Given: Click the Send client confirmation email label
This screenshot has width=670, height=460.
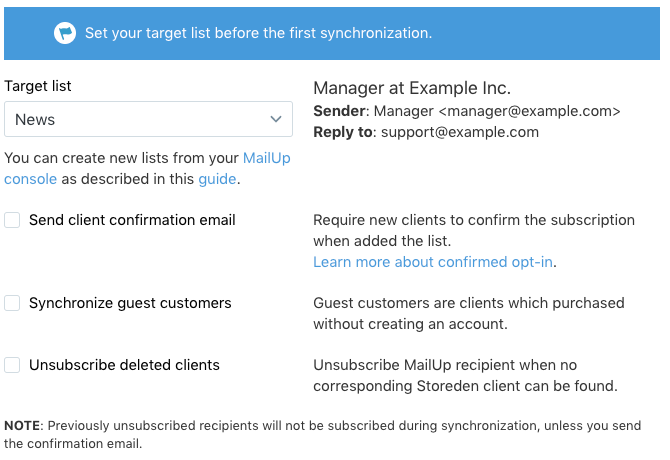Looking at the screenshot, I should (132, 220).
